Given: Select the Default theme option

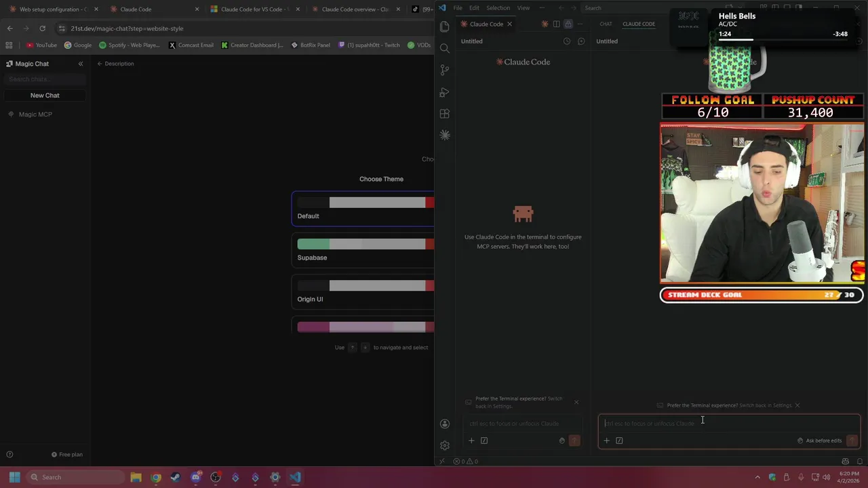Looking at the screenshot, I should (363, 209).
